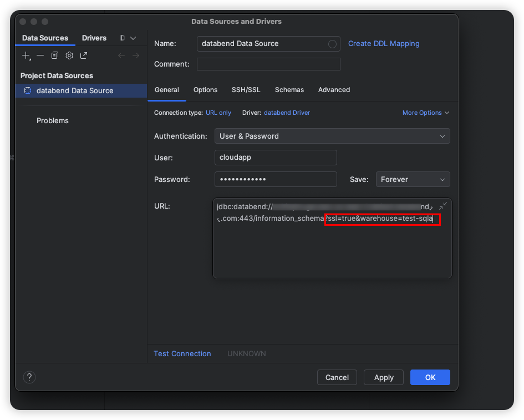Show hidden tabs with chevron next to Drivers
This screenshot has height=420, width=524.
133,38
